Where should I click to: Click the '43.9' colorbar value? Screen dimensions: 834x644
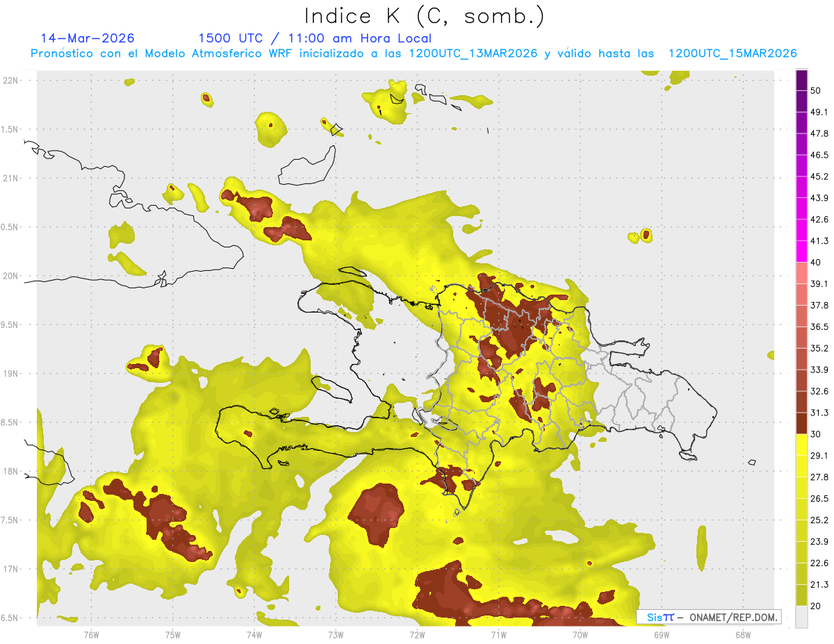[x=819, y=198]
